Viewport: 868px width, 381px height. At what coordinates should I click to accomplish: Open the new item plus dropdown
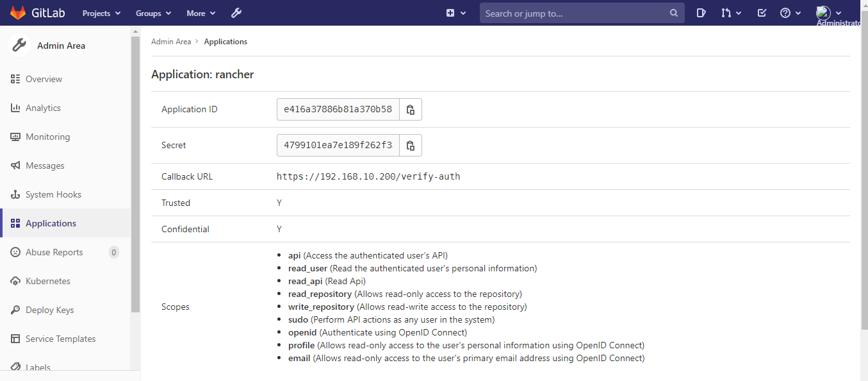456,13
